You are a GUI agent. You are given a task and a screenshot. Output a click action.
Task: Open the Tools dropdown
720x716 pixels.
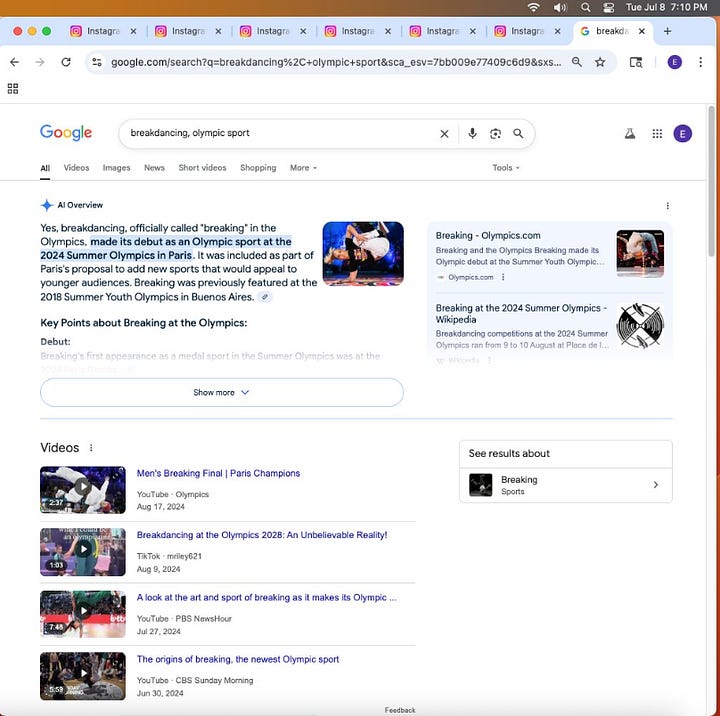tap(506, 168)
